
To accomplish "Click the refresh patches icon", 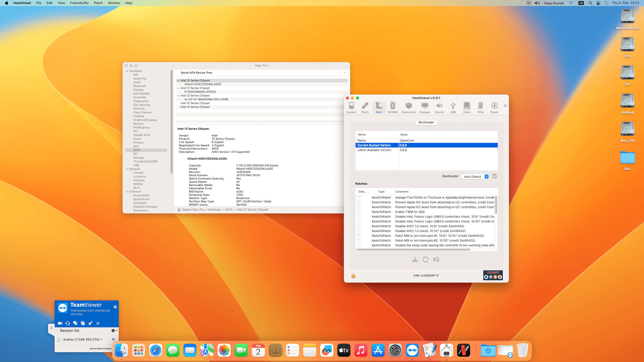I will 425,259.
